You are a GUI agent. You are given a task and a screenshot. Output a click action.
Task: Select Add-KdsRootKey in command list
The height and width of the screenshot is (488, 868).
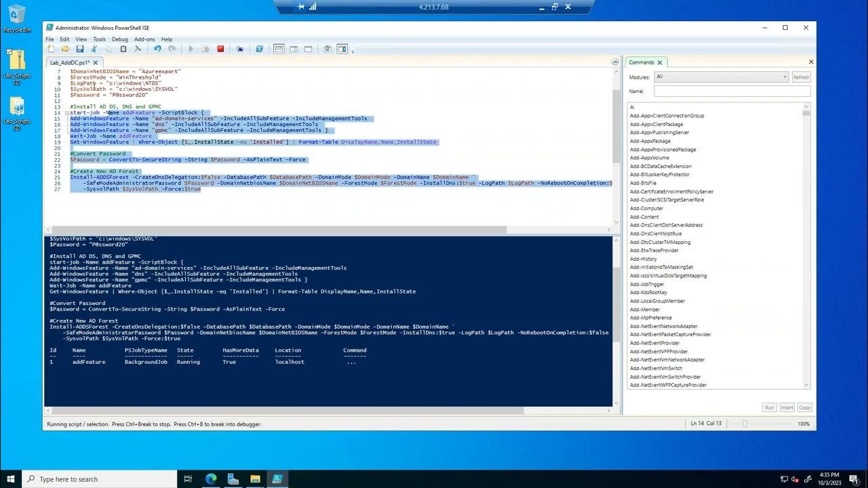[x=648, y=293]
